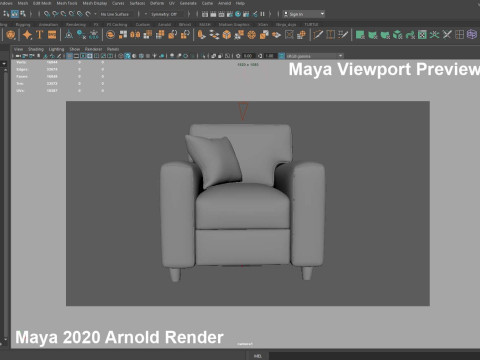Open the panel Show menu

click(x=74, y=49)
